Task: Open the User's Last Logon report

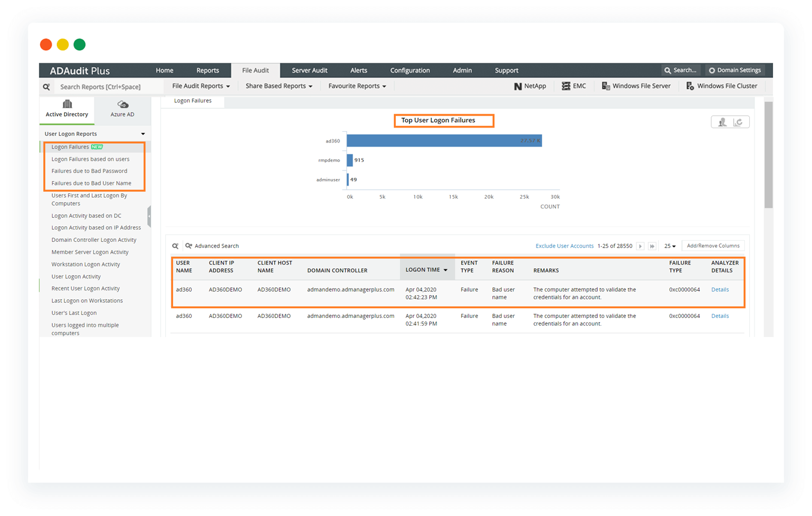Action: (74, 313)
